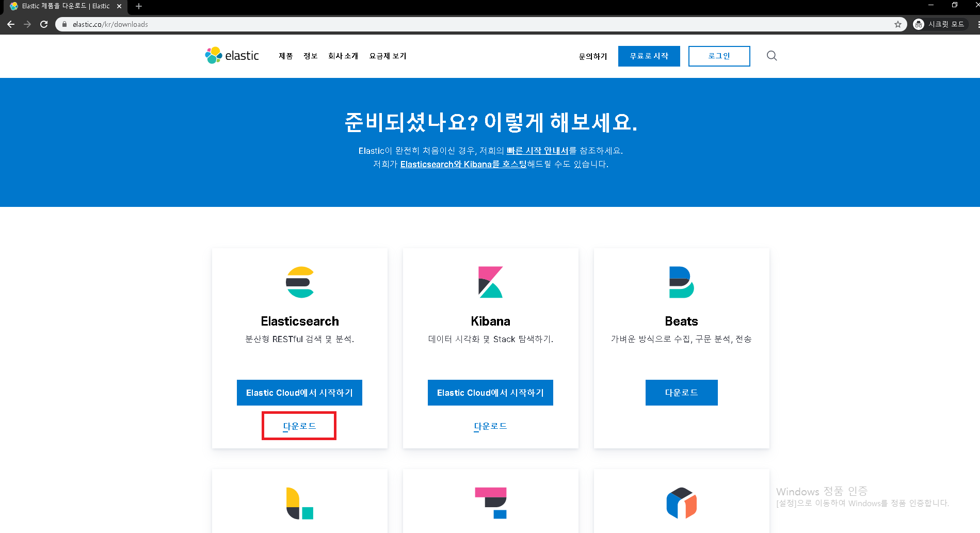Click the Beats 다운로드 button
This screenshot has width=980, height=533.
[x=681, y=393]
